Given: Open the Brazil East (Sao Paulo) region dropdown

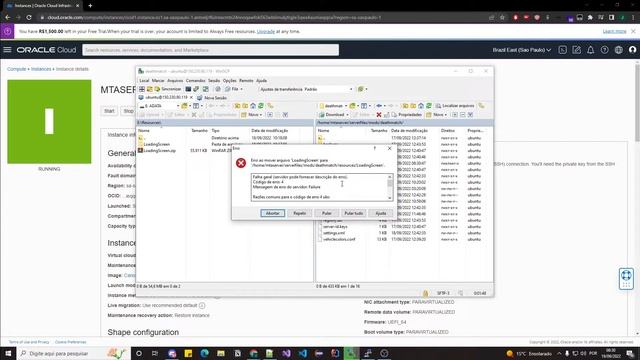Looking at the screenshot, I should (521, 50).
